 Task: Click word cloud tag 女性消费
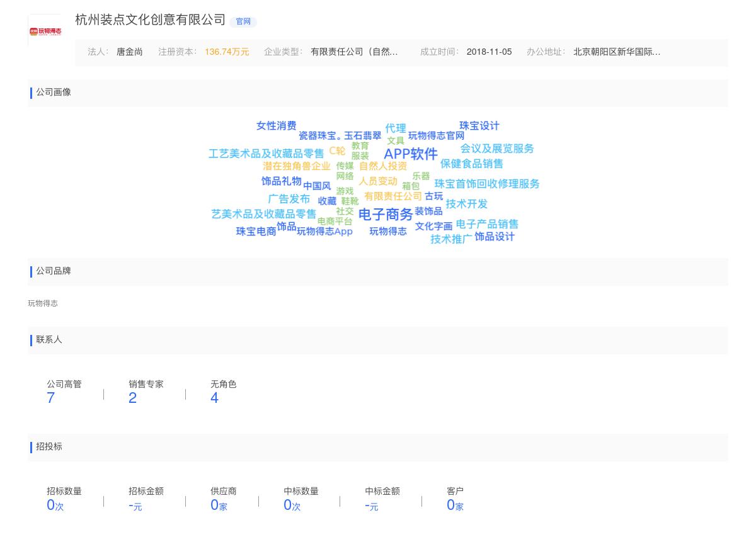[276, 126]
